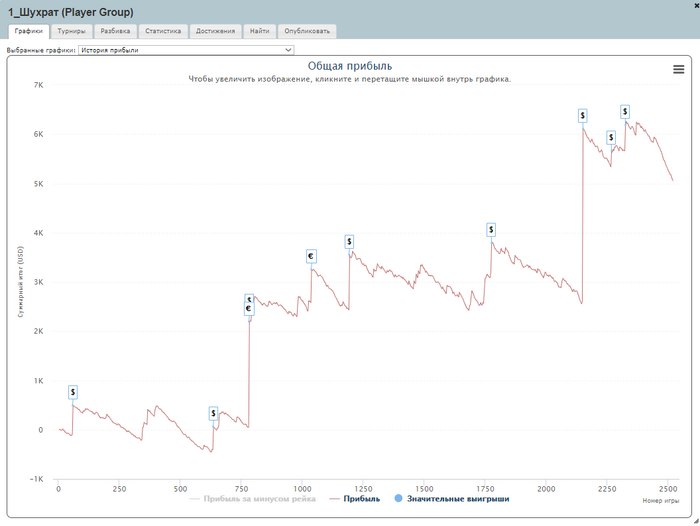
Task: Toggle the Прибыль за минусом рейка series
Action: pos(253,499)
